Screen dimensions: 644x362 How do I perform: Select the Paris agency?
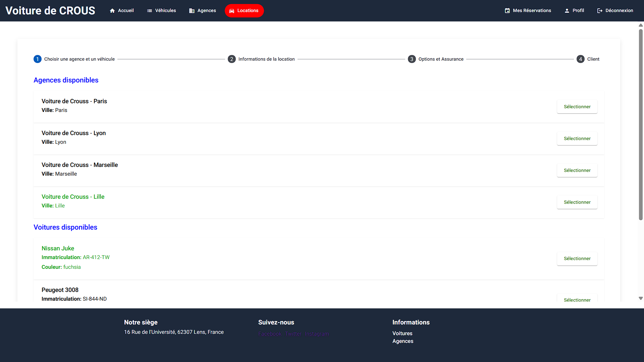tap(577, 107)
